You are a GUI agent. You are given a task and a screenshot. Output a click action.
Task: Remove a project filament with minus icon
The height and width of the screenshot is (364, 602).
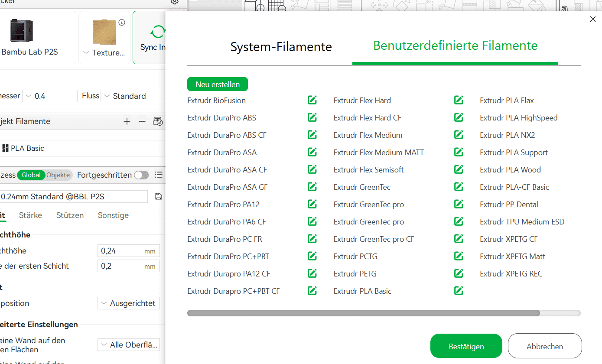(x=142, y=121)
